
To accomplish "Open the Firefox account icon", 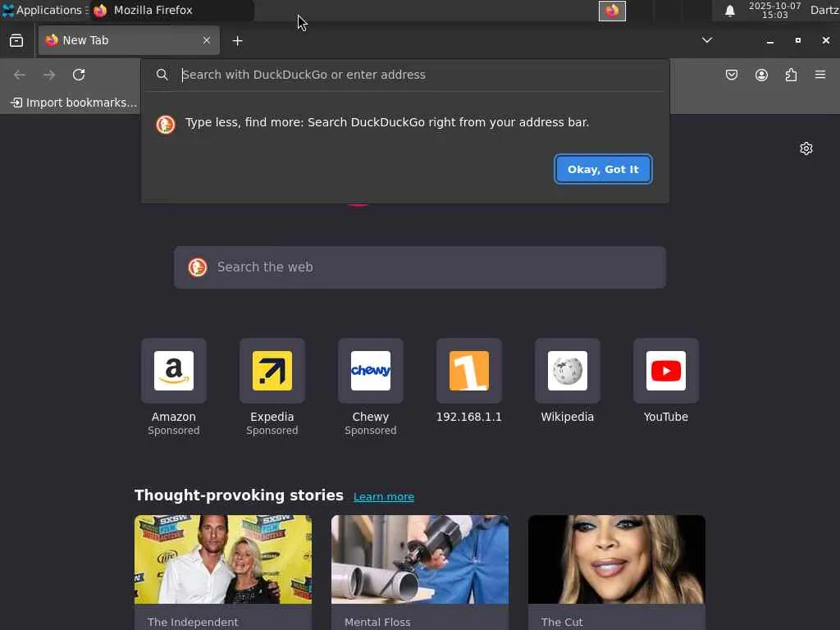I will (761, 75).
